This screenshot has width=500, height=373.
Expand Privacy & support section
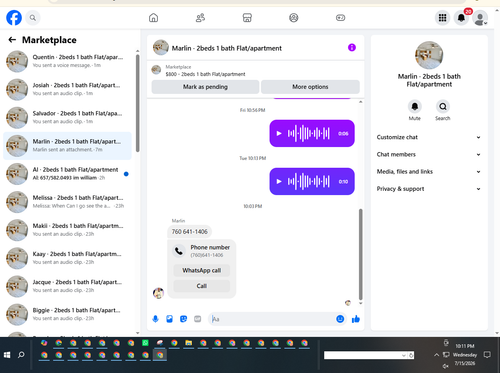click(x=429, y=189)
